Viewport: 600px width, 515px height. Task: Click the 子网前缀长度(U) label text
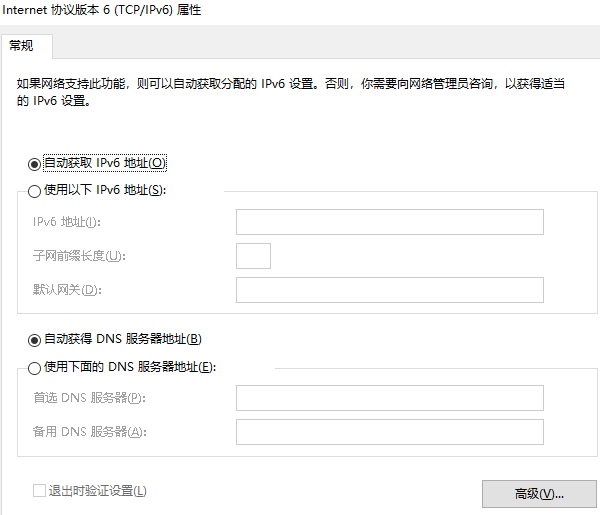(x=79, y=256)
